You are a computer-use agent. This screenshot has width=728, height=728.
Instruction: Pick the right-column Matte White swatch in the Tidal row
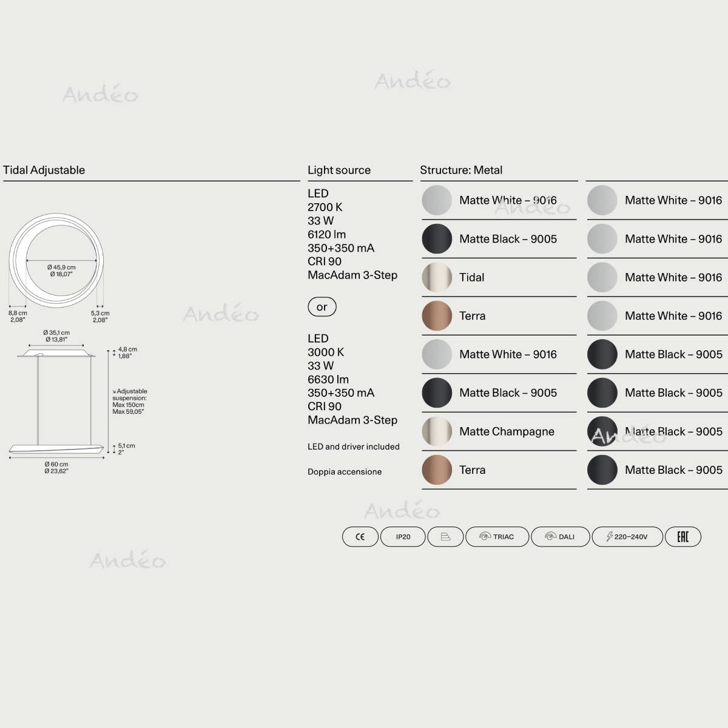coord(602,277)
